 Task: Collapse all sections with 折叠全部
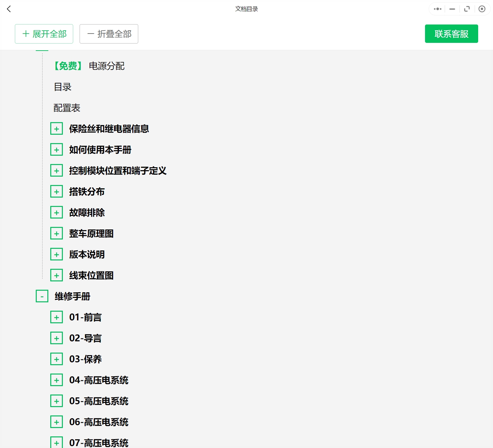click(x=109, y=34)
